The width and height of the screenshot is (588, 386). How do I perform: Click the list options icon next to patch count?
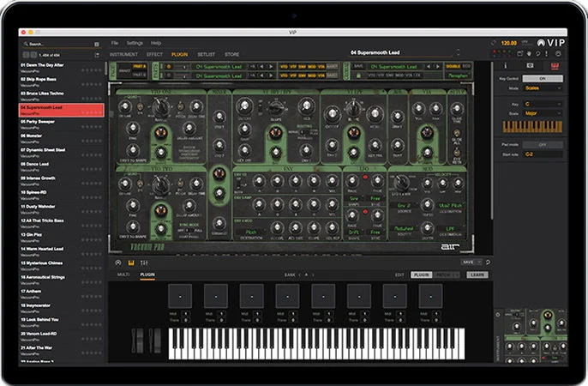(97, 55)
